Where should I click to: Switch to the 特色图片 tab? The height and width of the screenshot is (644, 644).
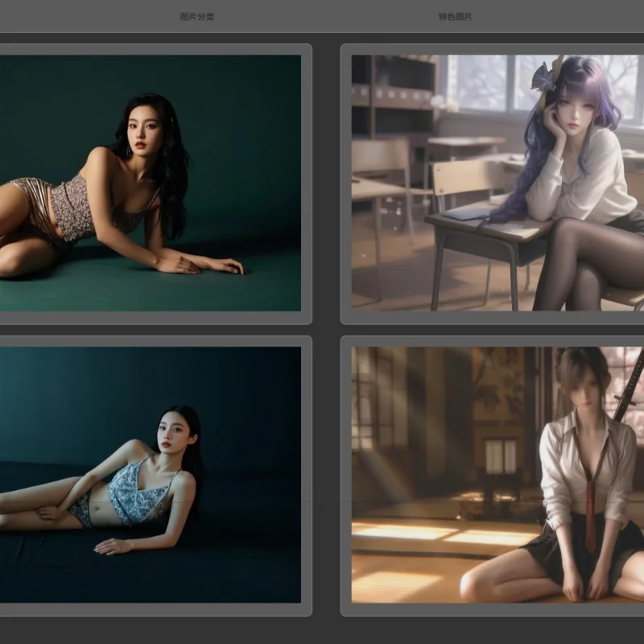(x=455, y=17)
